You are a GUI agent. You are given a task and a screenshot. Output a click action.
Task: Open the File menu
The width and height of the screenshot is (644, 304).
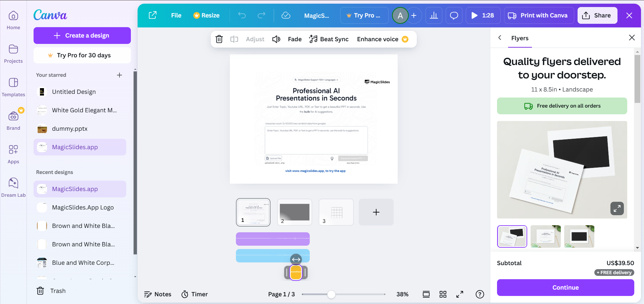[176, 15]
